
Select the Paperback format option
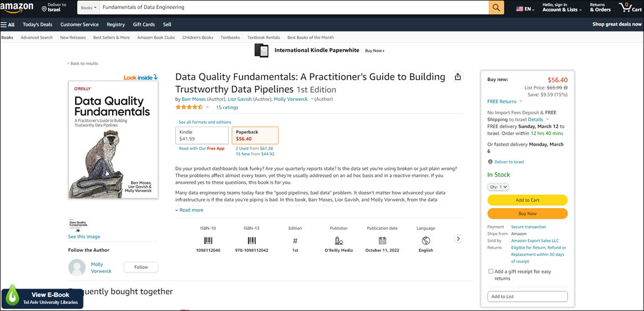[x=255, y=135]
